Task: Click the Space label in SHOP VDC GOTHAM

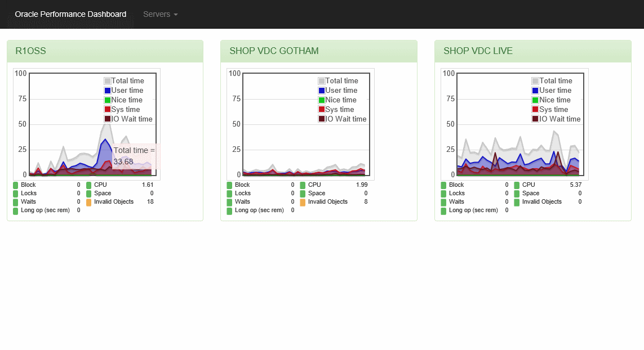Action: point(317,193)
